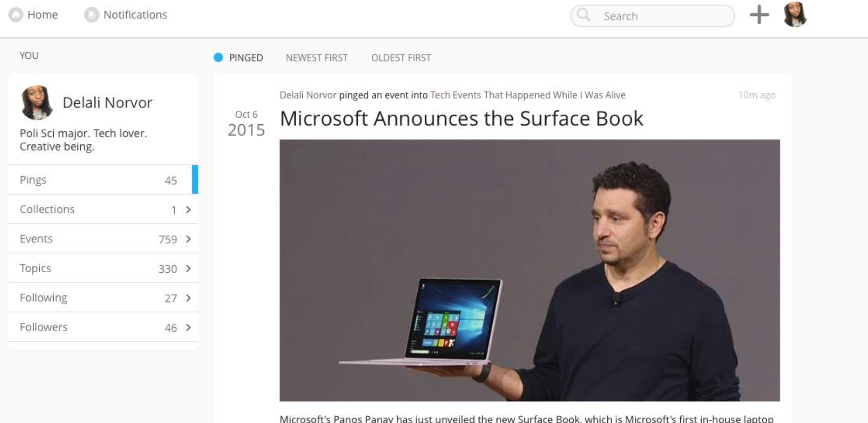Open the Followers chevron arrow
Viewport: 868px width, 423px height.
188,327
